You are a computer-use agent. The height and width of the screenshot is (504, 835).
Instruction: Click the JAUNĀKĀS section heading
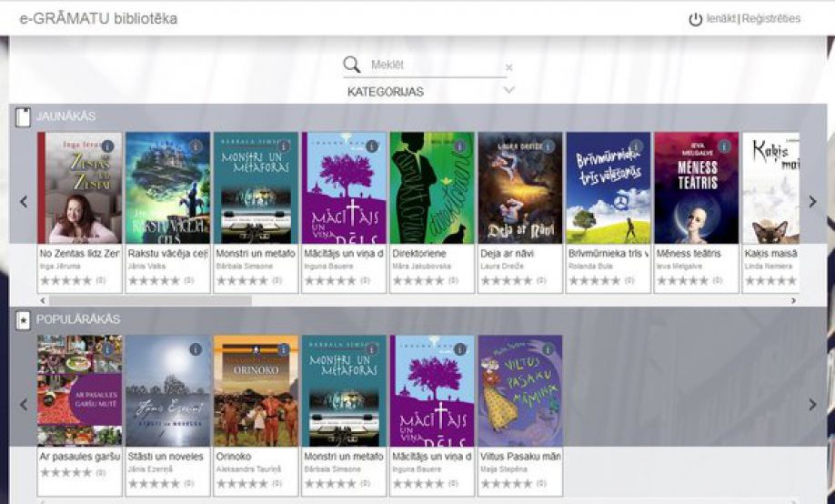point(66,116)
